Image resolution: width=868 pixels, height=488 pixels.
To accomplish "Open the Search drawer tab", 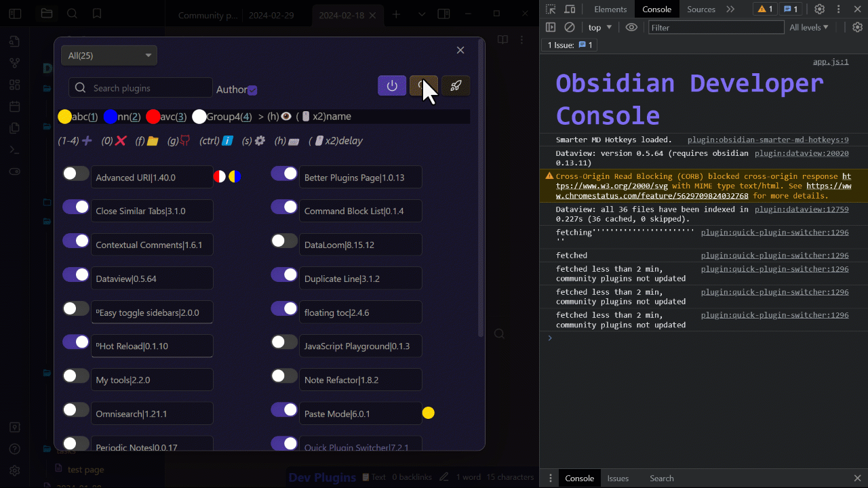I will coord(662,478).
